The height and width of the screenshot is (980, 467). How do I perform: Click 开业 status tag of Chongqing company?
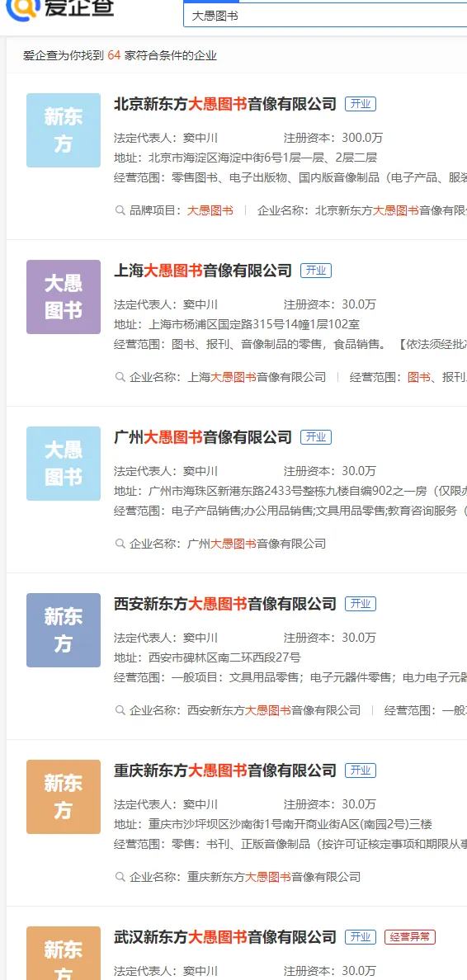pos(361,770)
